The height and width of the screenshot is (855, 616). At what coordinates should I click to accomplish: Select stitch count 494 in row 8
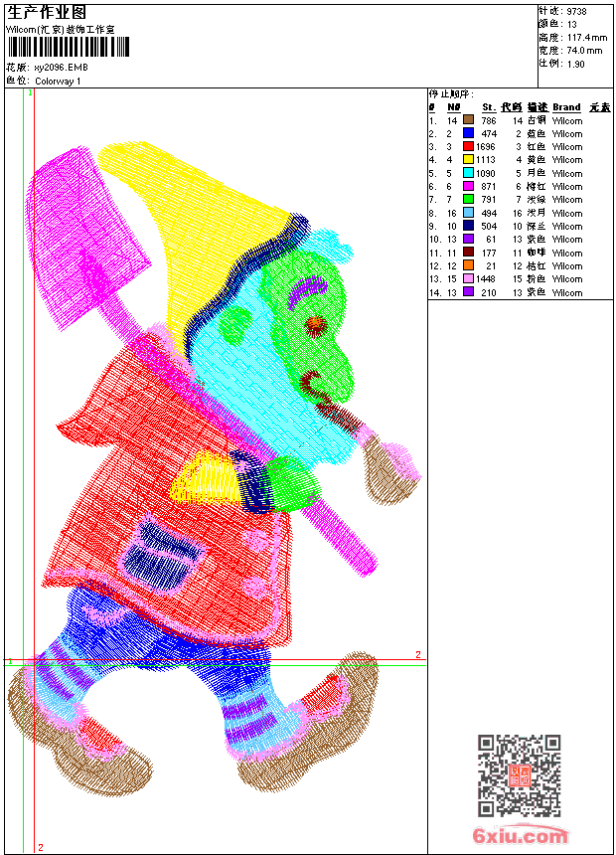(x=489, y=213)
